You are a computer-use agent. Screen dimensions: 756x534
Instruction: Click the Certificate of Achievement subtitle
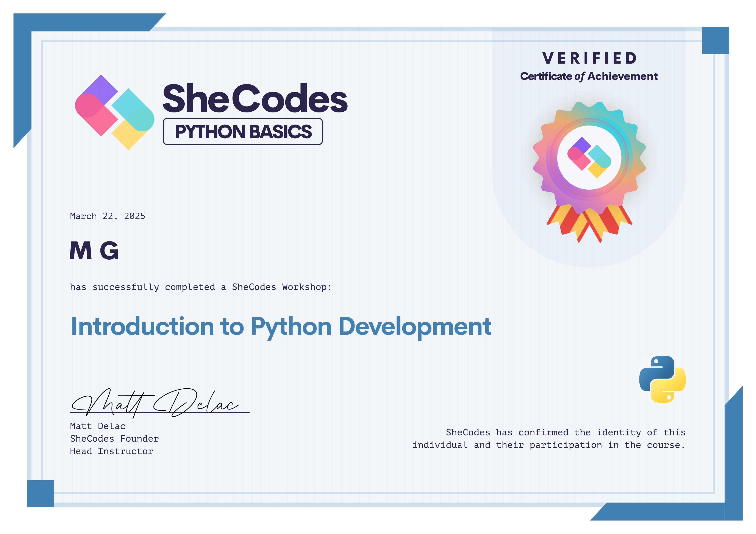[x=589, y=76]
